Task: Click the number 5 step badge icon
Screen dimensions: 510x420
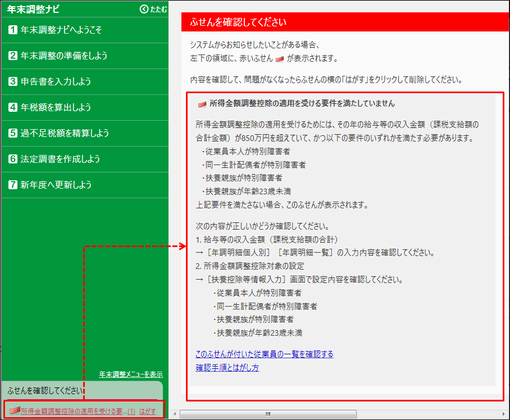Action: 13,133
